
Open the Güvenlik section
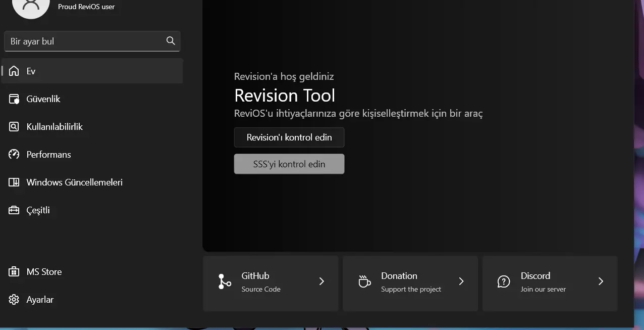[92, 99]
